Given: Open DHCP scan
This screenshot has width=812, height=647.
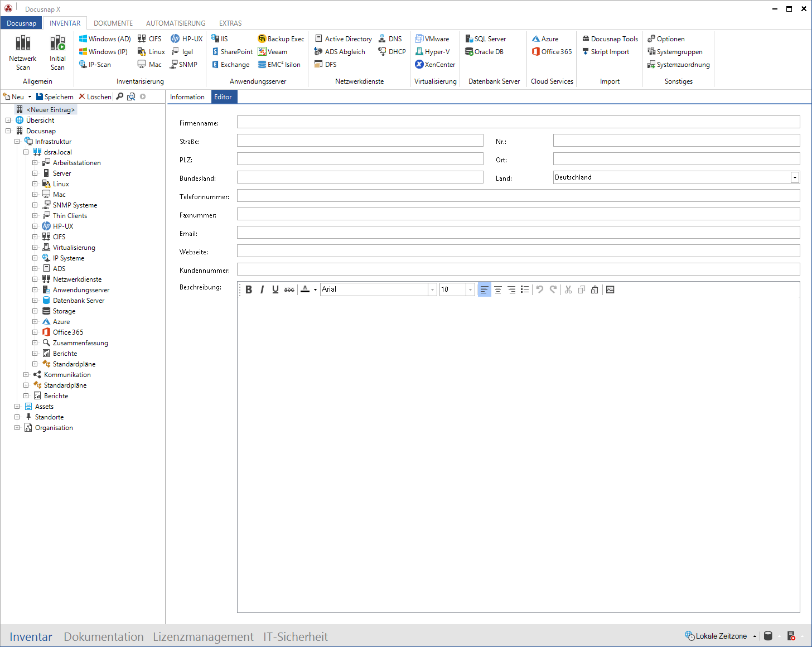Looking at the screenshot, I should (x=392, y=52).
